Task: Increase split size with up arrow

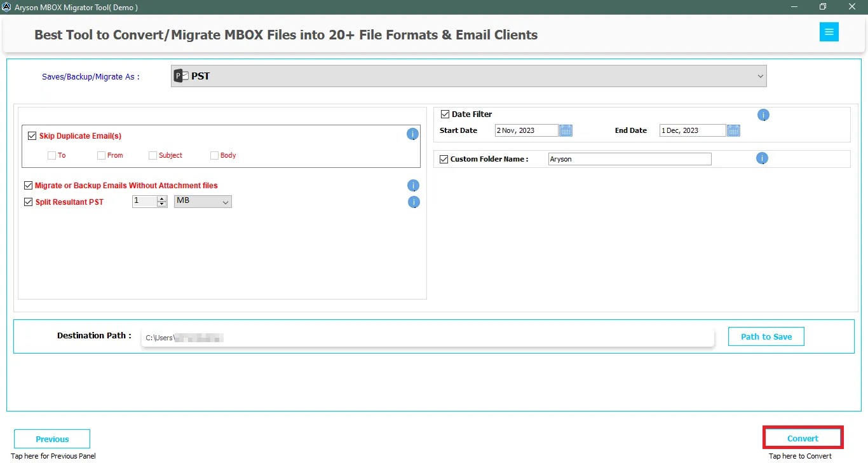Action: [x=161, y=198]
